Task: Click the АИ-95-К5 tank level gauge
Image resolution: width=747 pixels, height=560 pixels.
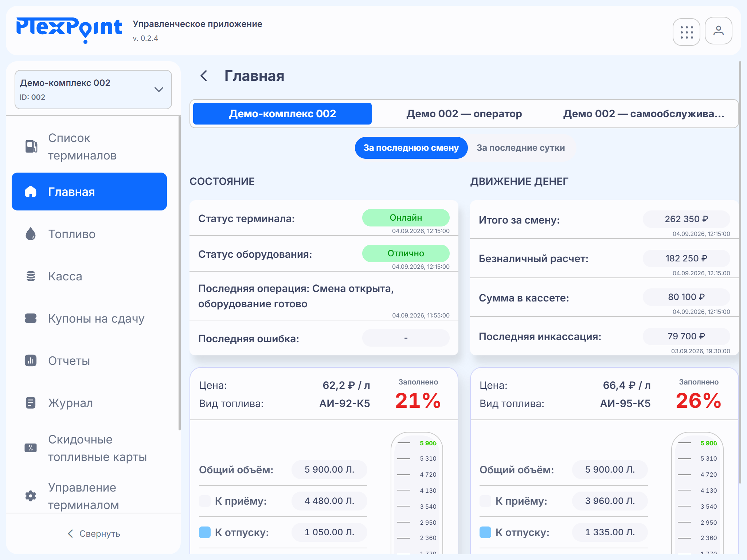Action: [x=697, y=493]
